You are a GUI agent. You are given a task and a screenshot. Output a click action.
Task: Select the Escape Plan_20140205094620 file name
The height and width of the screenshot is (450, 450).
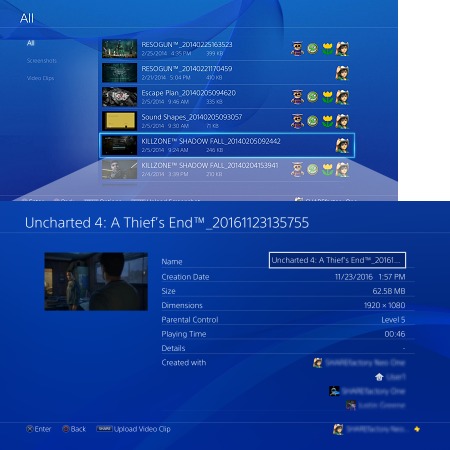click(189, 93)
